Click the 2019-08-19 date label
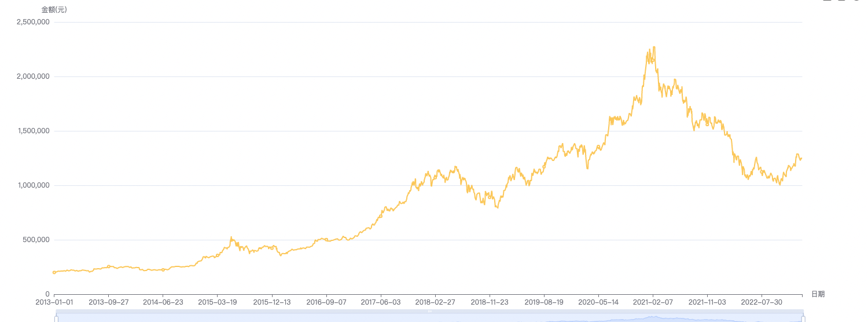The height and width of the screenshot is (322, 868). [x=544, y=302]
